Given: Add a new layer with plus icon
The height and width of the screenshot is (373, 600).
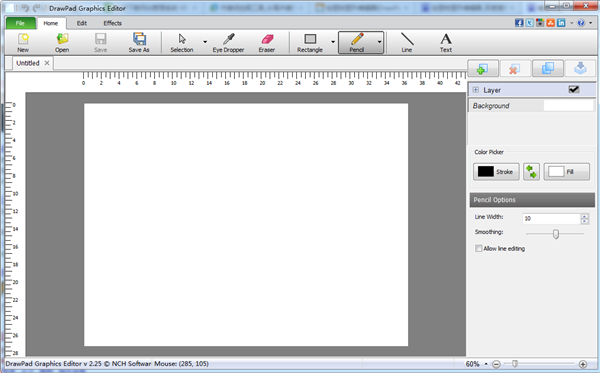Looking at the screenshot, I should click(483, 68).
